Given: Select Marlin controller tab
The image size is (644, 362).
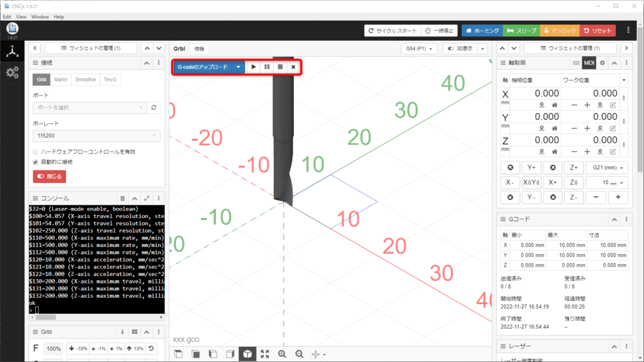Looking at the screenshot, I should click(61, 80).
